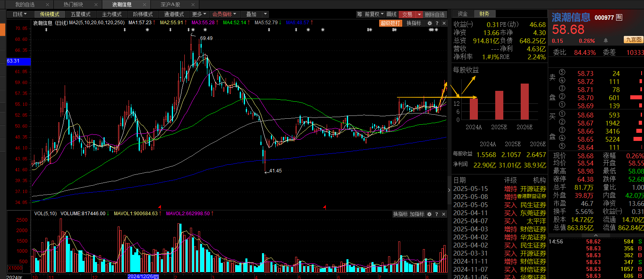Screen dimensions: 644x279
Task: Close the 浪潮信息 tab with its X
Action: (144, 5)
